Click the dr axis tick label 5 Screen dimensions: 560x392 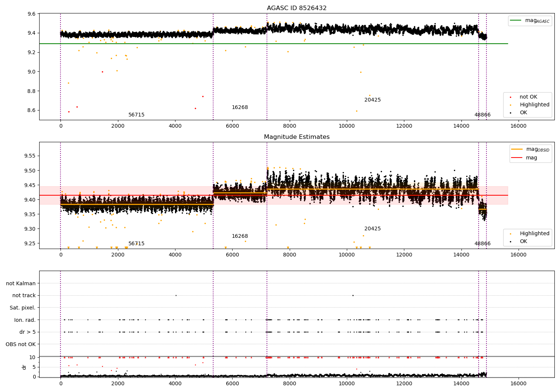click(34, 367)
